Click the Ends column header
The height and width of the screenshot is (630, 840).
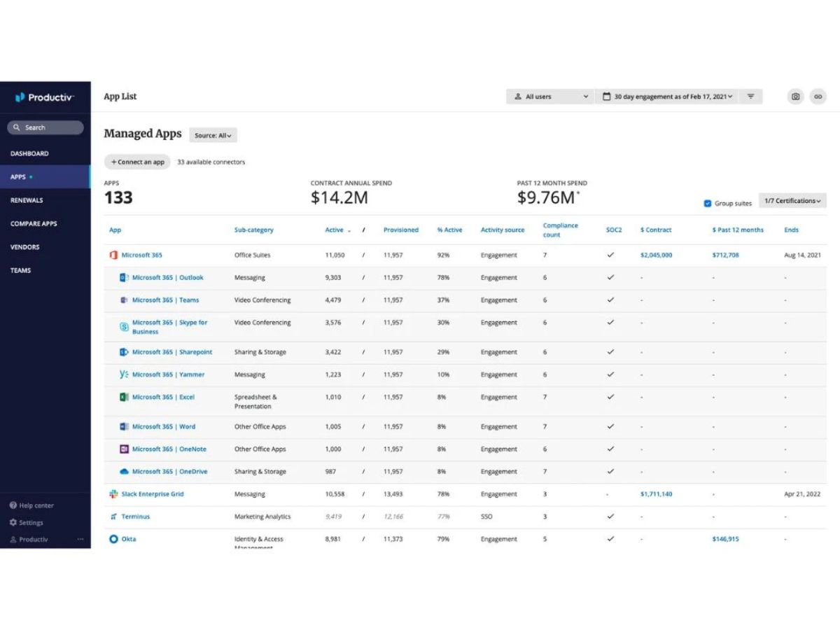point(791,230)
